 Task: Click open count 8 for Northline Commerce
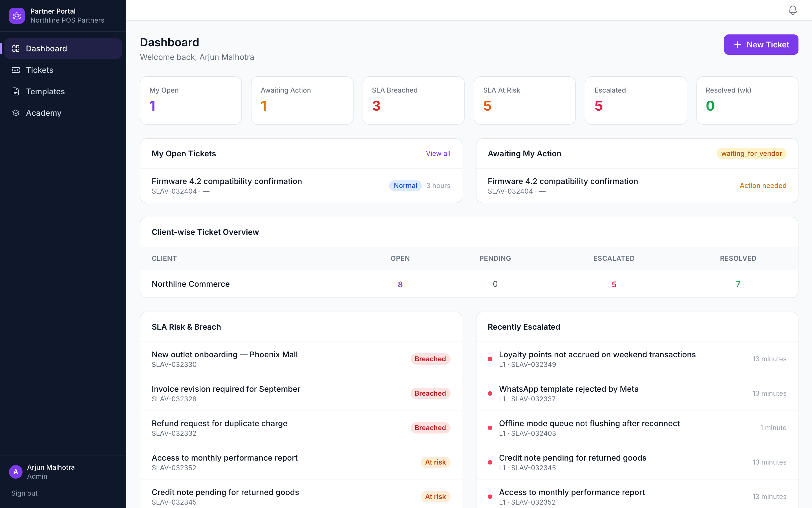(400, 284)
